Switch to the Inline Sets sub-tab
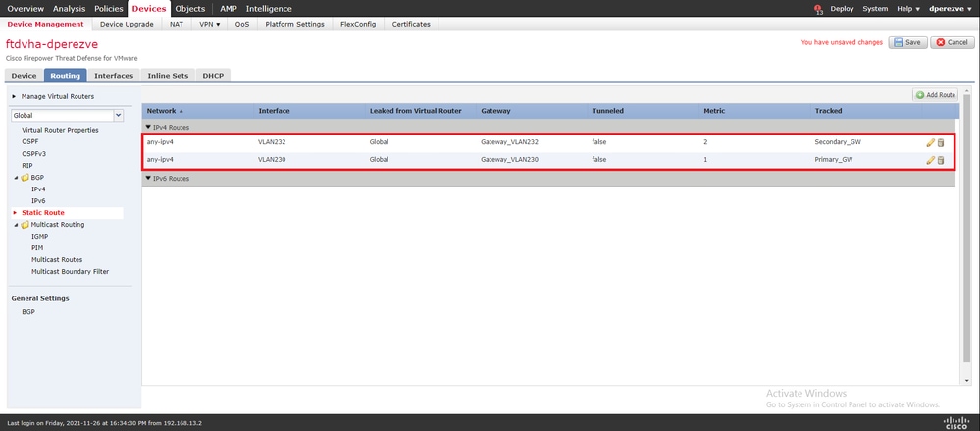Screen dimensions: 980x431 tap(168, 75)
